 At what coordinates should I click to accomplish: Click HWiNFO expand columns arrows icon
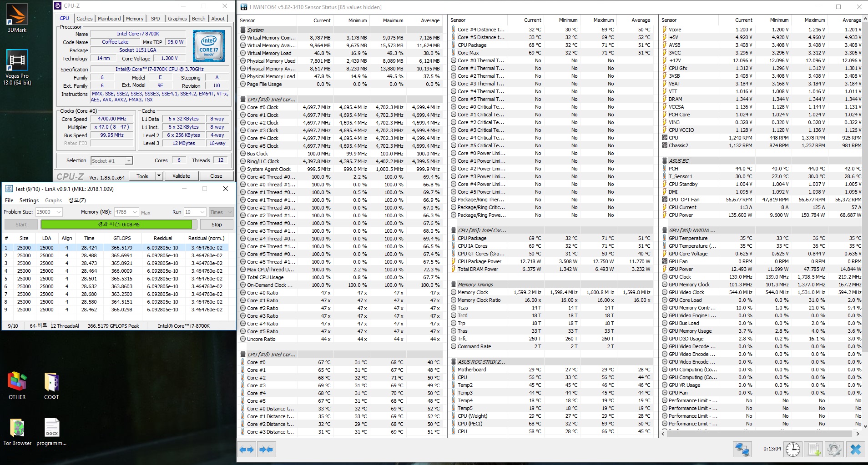click(247, 450)
